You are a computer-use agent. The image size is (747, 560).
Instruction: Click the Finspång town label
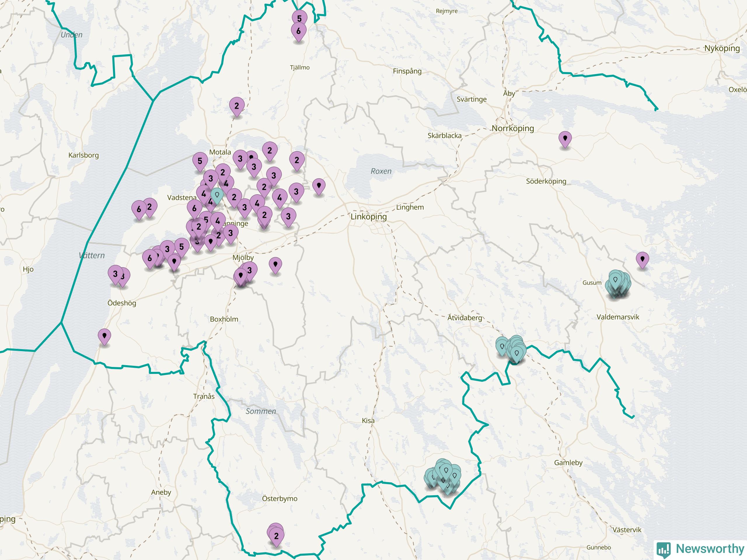tap(407, 71)
